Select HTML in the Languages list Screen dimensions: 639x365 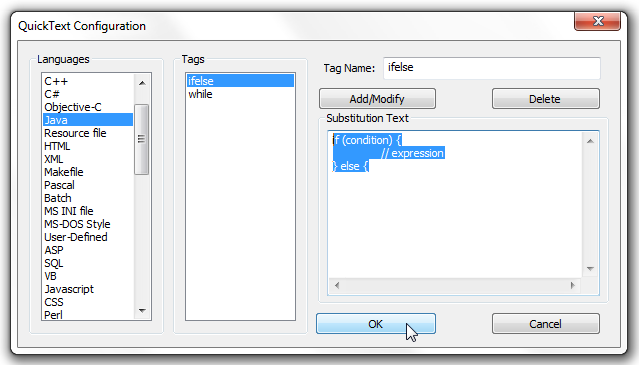pos(88,146)
